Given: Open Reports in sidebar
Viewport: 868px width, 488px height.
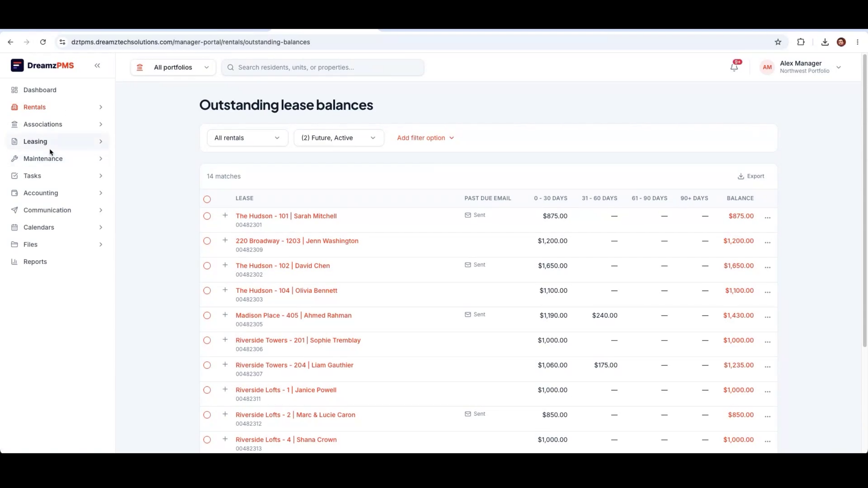Looking at the screenshot, I should tap(35, 262).
